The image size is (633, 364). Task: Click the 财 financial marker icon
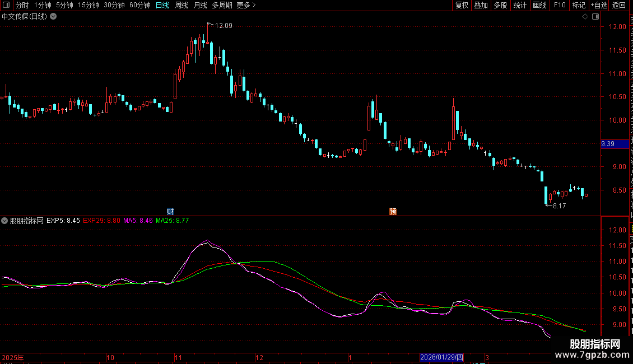pos(170,211)
